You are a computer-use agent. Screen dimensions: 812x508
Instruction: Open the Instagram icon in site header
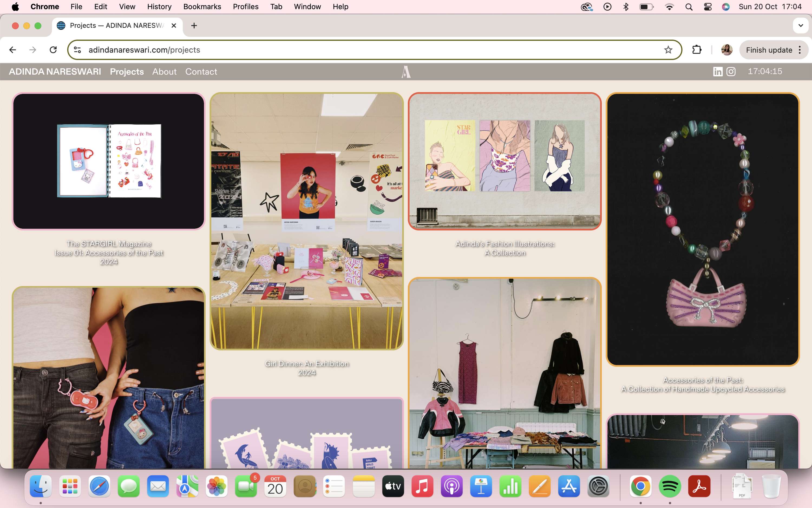[x=731, y=72]
